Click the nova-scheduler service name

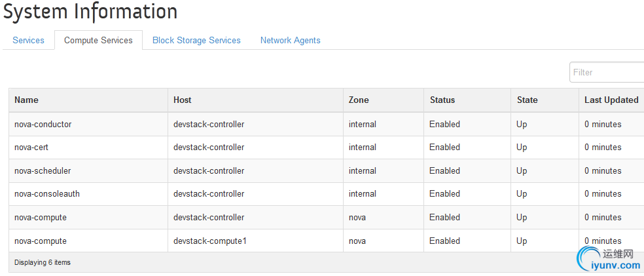[43, 170]
